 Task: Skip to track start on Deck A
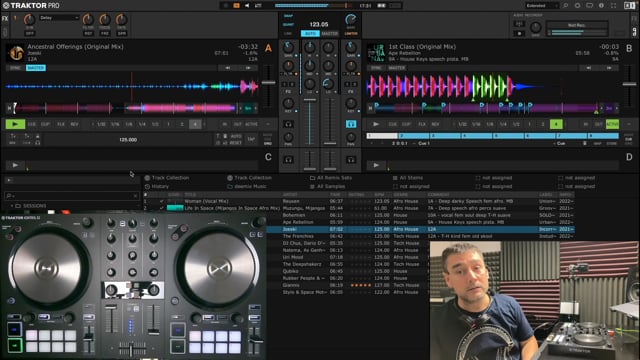228,68
